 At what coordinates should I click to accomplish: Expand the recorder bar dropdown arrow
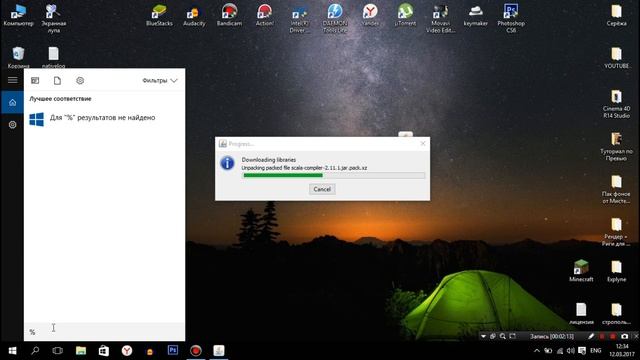(x=483, y=336)
